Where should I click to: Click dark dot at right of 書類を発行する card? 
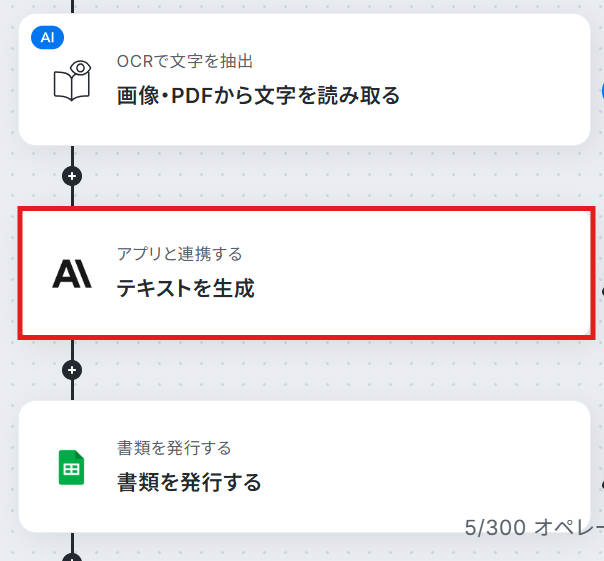click(602, 485)
